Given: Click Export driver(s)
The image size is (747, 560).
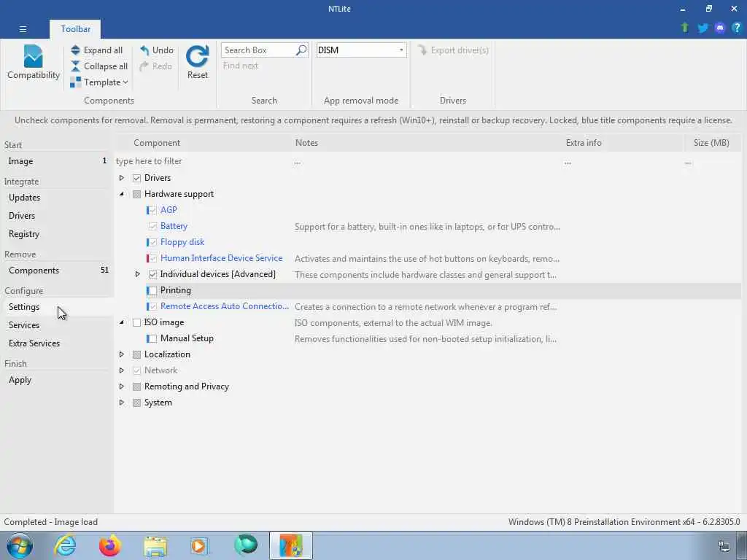Looking at the screenshot, I should click(453, 50).
